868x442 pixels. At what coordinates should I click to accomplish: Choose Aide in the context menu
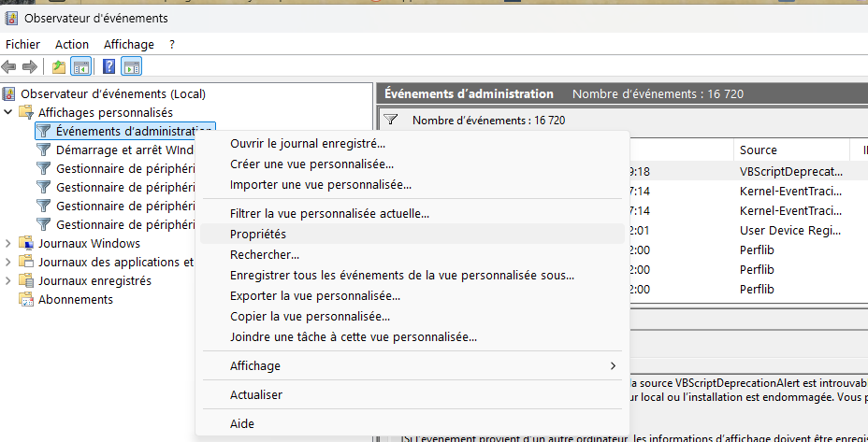click(413, 424)
